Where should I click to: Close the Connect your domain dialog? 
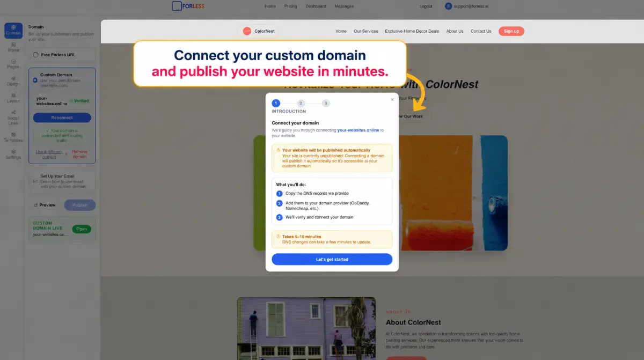click(x=392, y=99)
